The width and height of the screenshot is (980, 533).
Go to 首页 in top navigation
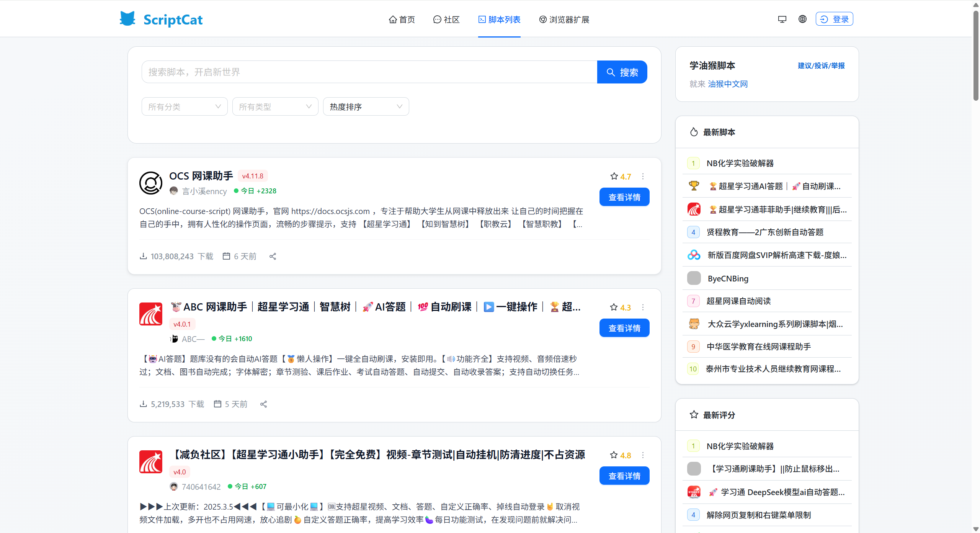point(402,20)
